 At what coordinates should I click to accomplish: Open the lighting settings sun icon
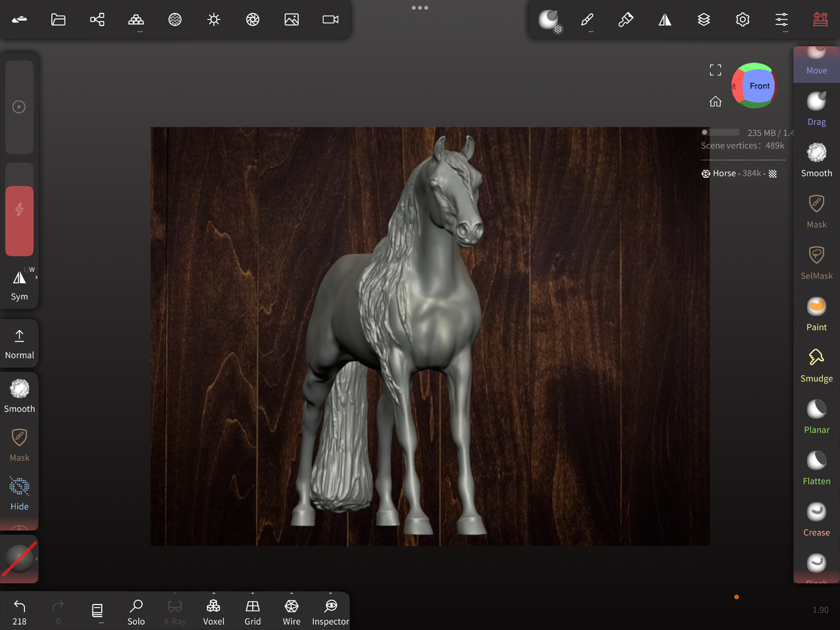point(214,20)
